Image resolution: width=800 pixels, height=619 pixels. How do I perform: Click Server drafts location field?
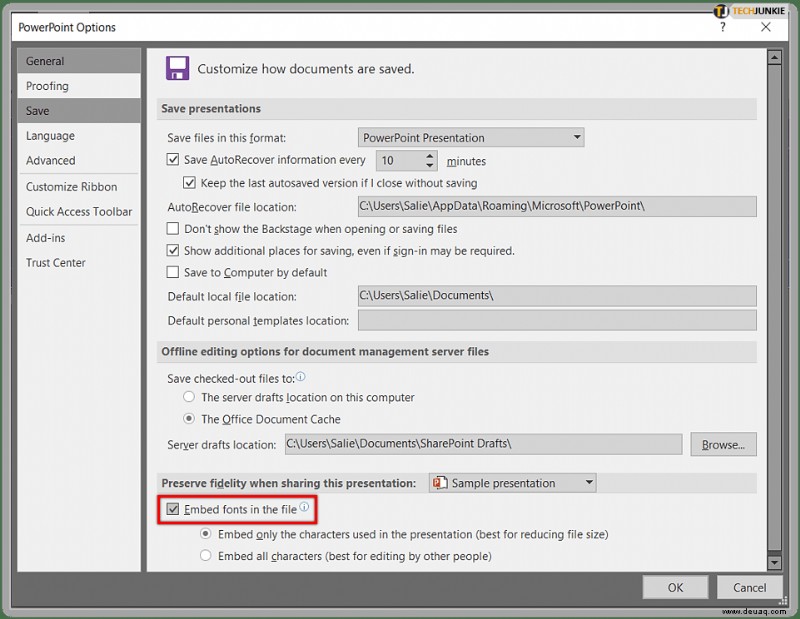click(x=483, y=444)
